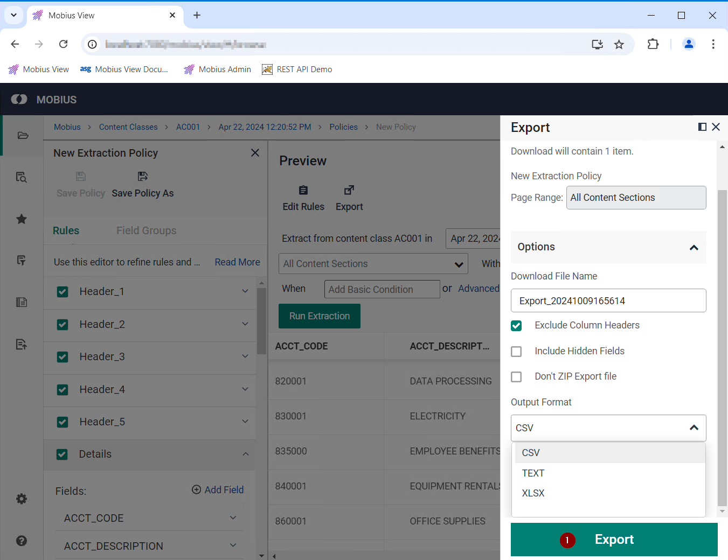The image size is (728, 560).
Task: Uncheck Exclude Column Headers checkbox
Action: pyautogui.click(x=516, y=326)
